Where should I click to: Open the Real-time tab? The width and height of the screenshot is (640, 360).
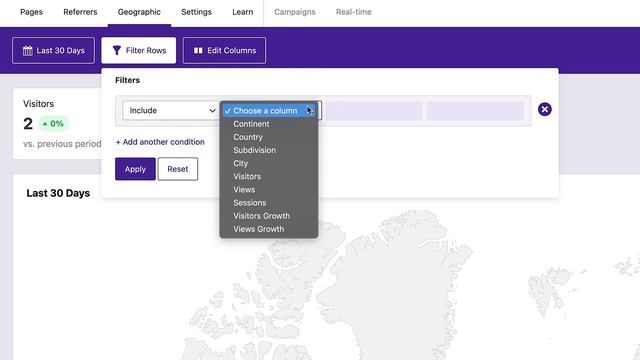[x=353, y=12]
